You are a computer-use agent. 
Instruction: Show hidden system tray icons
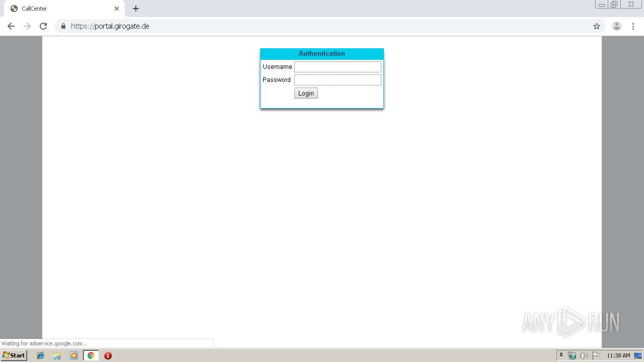click(x=561, y=355)
